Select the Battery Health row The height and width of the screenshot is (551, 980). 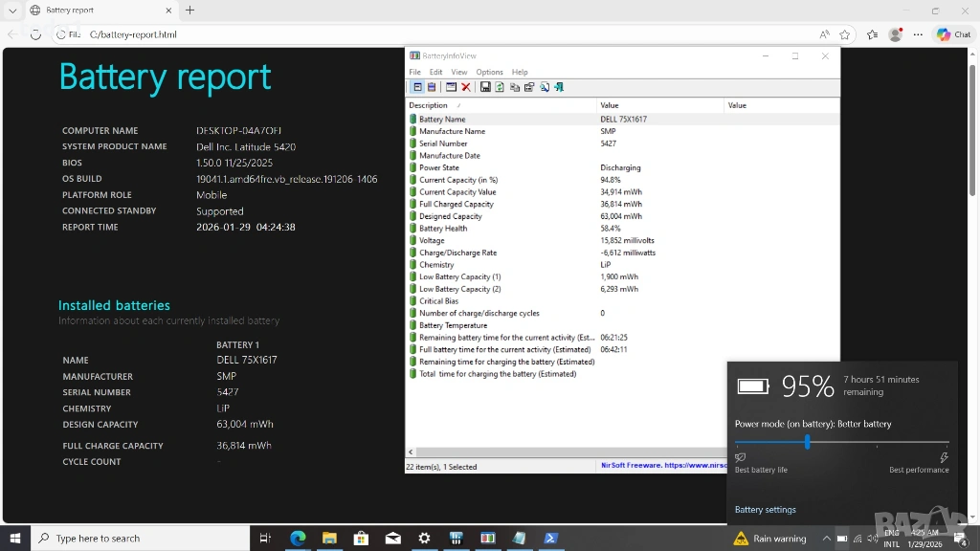[x=443, y=229]
